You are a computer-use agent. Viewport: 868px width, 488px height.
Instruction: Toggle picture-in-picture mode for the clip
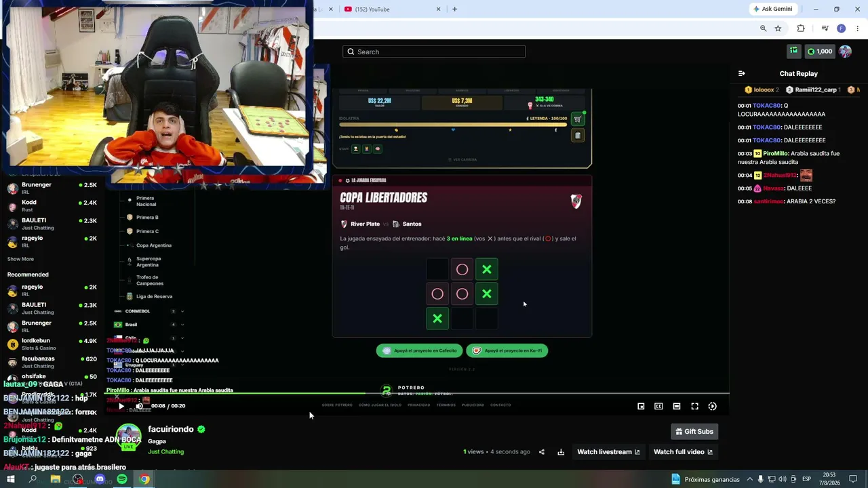(641, 406)
